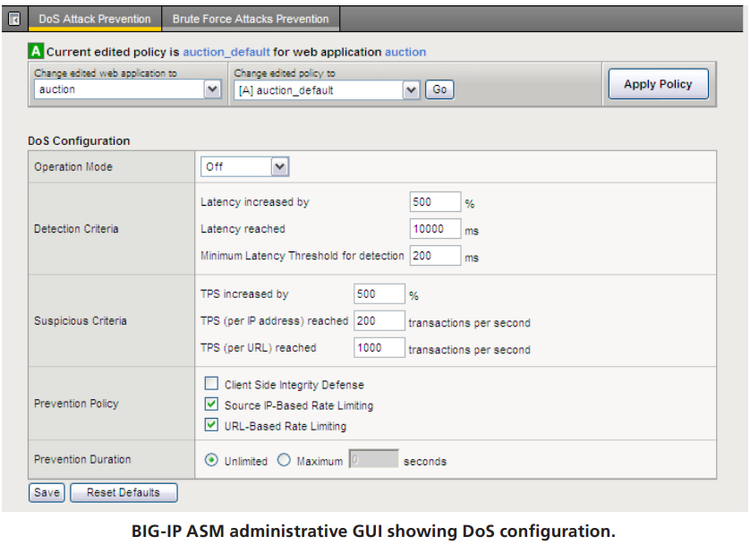Switch to DoS Attack Prevention tab
This screenshot has width=750, height=544.
[95, 19]
